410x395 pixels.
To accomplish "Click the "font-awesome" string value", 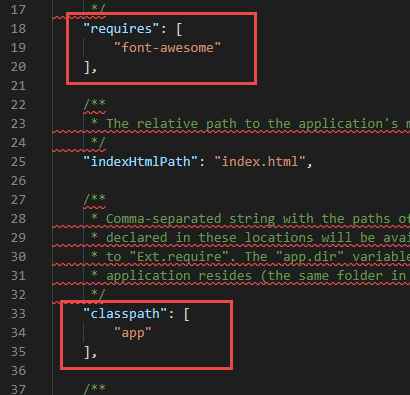I will 167,48.
